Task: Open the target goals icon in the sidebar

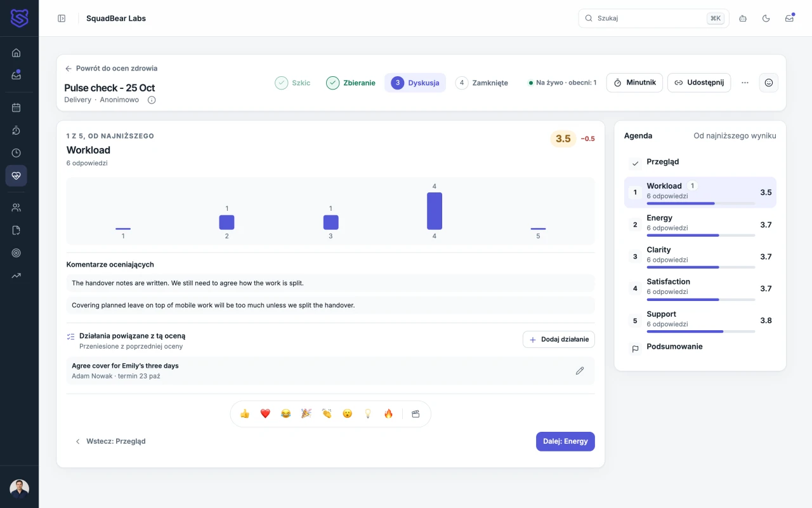Action: (x=16, y=253)
